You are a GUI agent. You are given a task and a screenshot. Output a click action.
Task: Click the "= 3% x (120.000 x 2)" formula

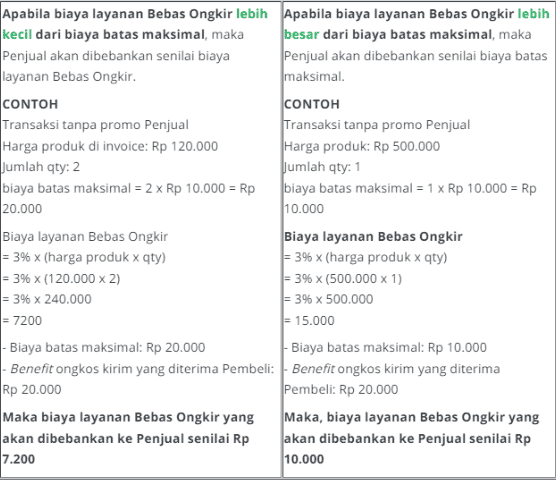point(61,279)
